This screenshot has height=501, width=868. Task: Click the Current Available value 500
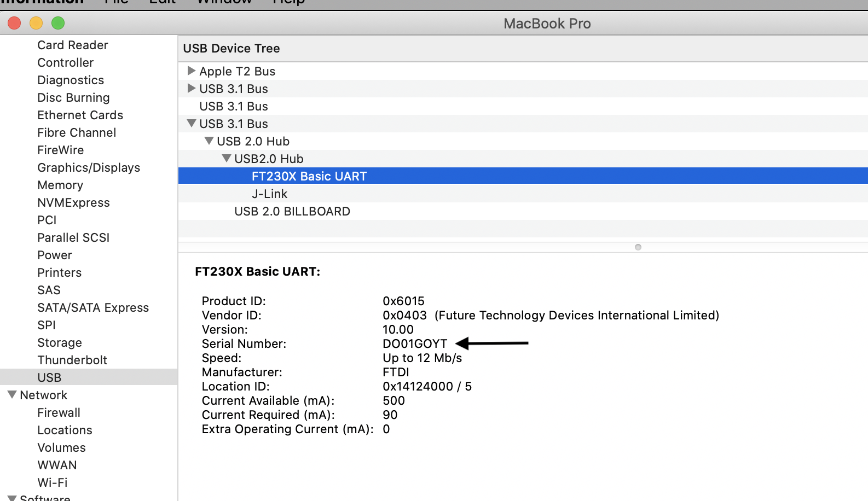click(x=394, y=400)
